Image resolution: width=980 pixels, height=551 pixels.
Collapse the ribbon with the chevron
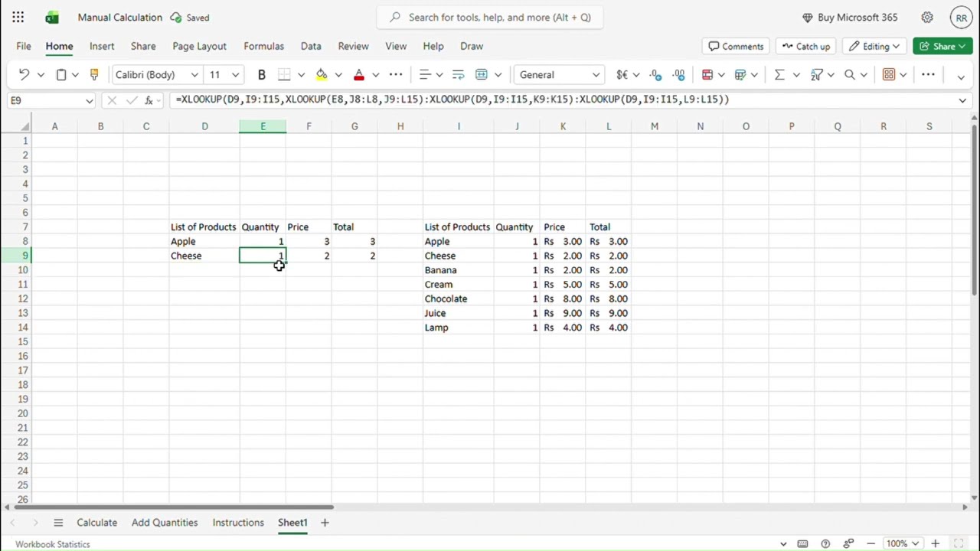[961, 76]
